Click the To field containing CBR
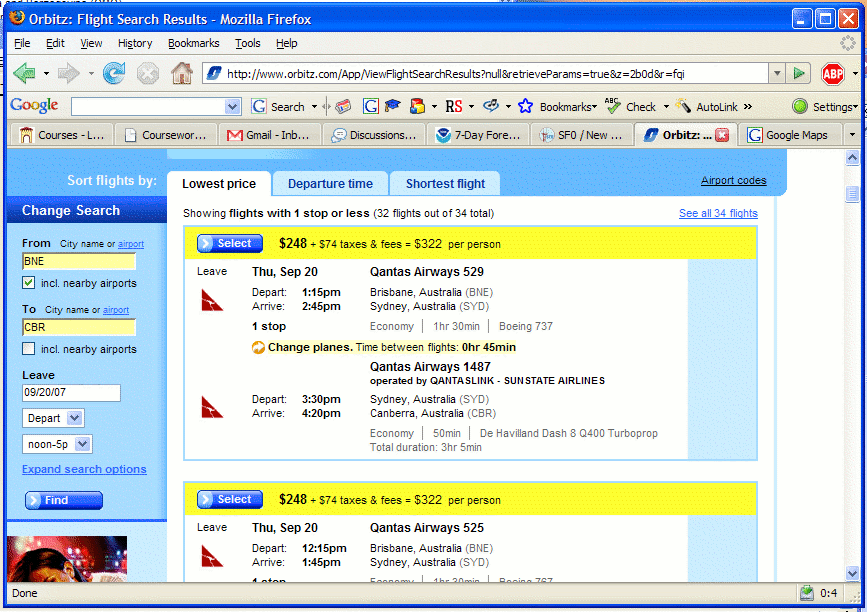This screenshot has height=612, width=867. pos(79,327)
